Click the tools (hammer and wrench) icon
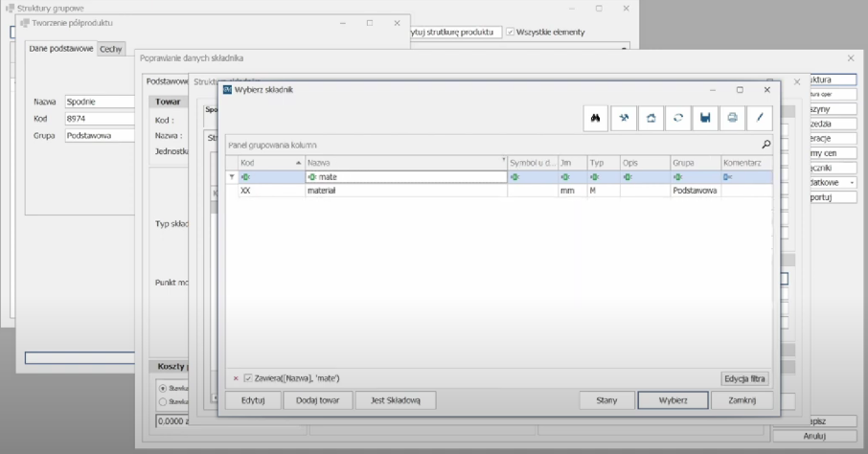Screen dimensions: 868x454 click(623, 118)
